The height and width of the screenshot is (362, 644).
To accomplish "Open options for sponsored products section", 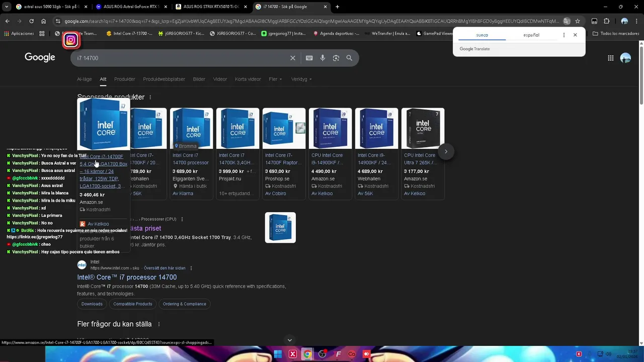I will (150, 97).
